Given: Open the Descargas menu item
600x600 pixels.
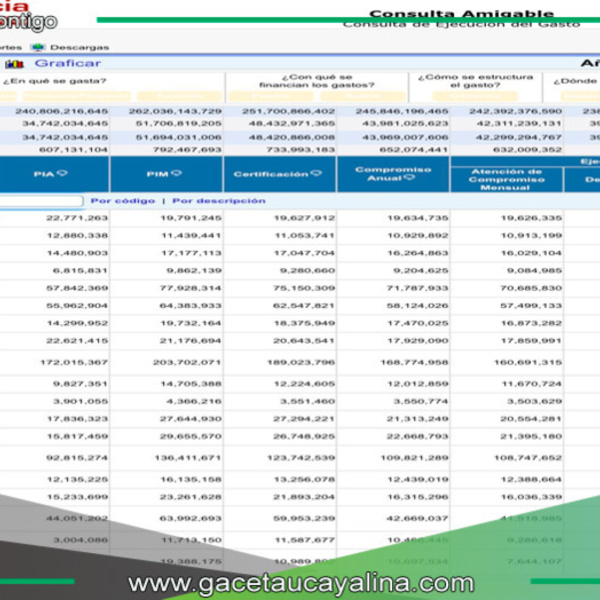Looking at the screenshot, I should point(80,47).
